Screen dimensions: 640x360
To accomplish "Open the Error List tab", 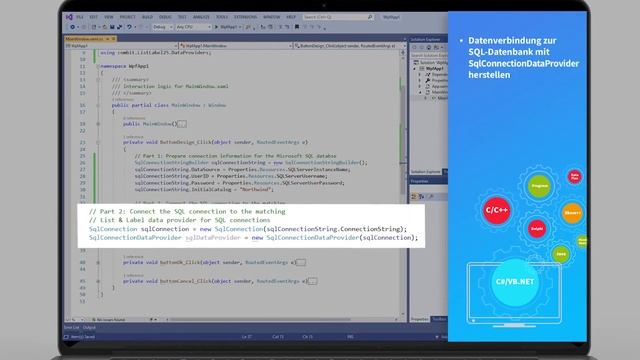I will point(71,327).
